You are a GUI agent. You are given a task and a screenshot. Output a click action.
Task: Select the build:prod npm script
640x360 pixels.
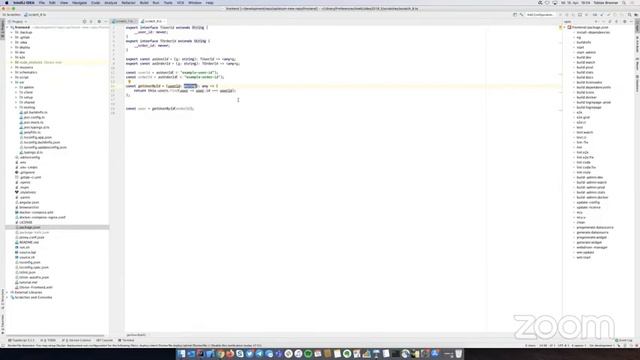[584, 67]
